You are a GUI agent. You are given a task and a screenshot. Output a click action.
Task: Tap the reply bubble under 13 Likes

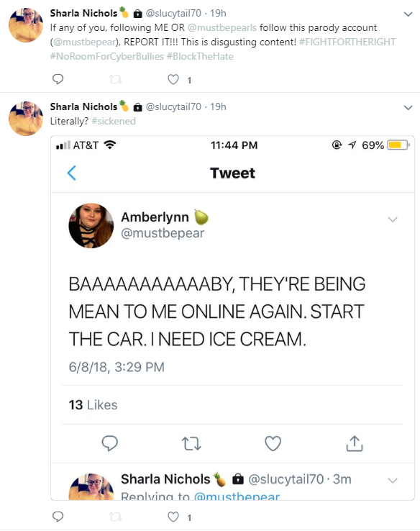tap(109, 443)
